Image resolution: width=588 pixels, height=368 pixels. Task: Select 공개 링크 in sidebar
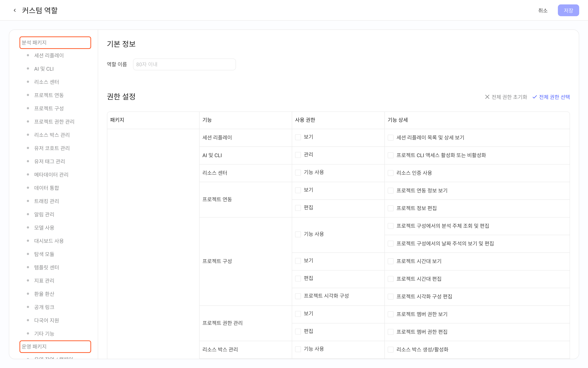click(44, 307)
